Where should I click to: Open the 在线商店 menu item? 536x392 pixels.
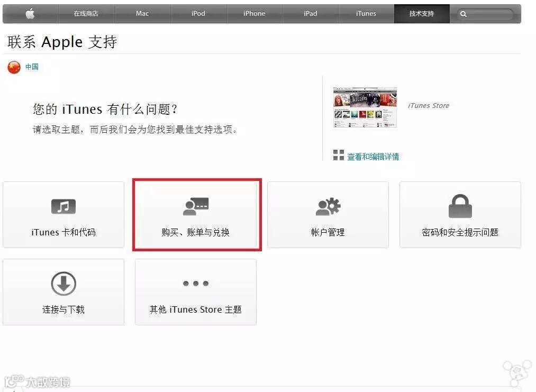pos(86,14)
